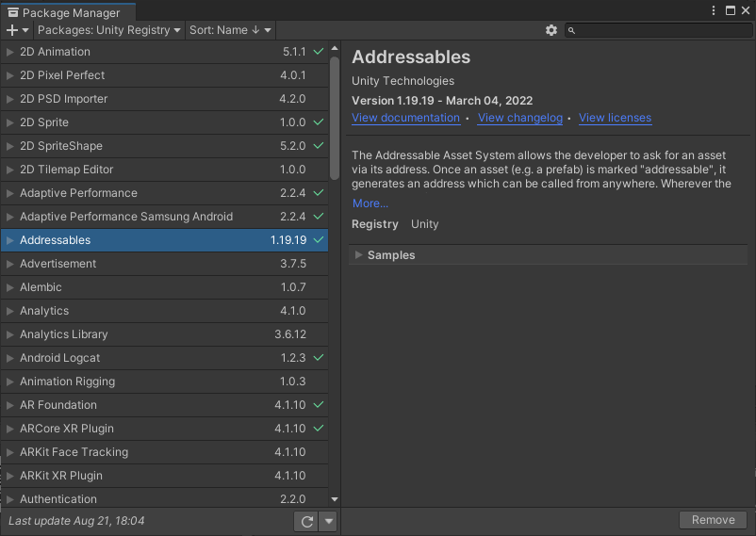Click the installed checkmark for AR Foundation
Viewport: 756px width, 536px height.
point(319,405)
